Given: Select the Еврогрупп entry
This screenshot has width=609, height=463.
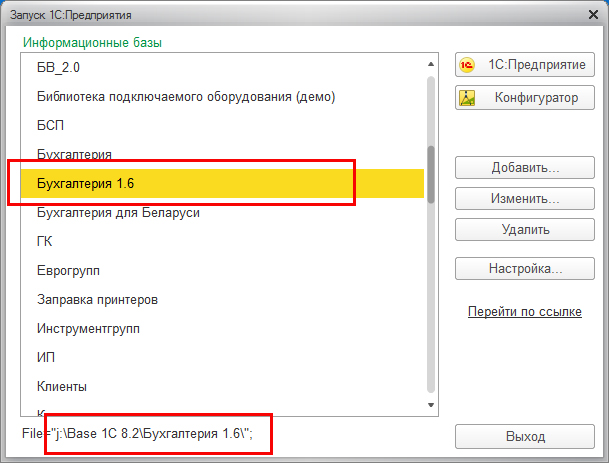Looking at the screenshot, I should tap(68, 271).
